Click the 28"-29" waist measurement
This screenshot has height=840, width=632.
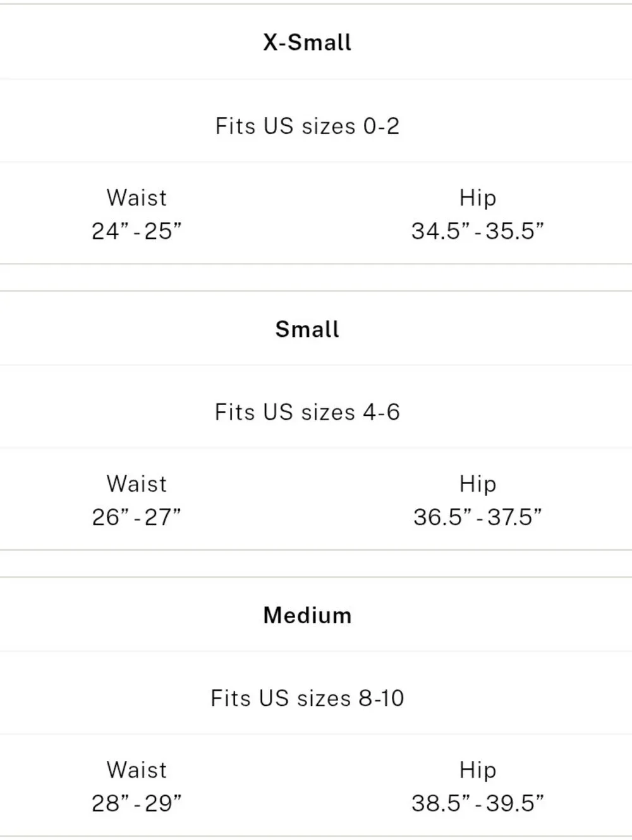[x=137, y=803]
